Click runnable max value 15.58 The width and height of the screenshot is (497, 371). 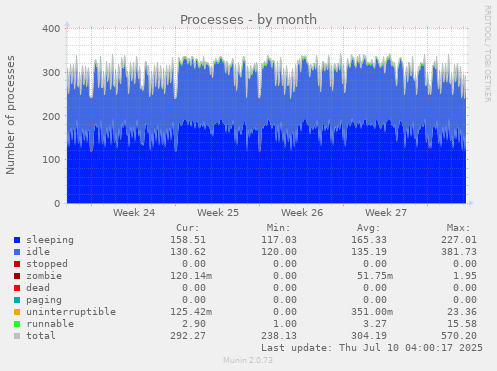462,324
